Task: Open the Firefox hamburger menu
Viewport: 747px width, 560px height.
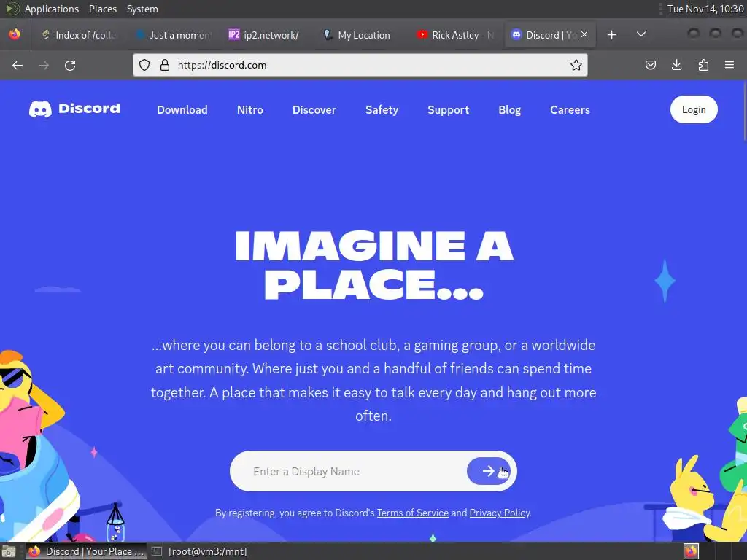Action: click(x=729, y=65)
